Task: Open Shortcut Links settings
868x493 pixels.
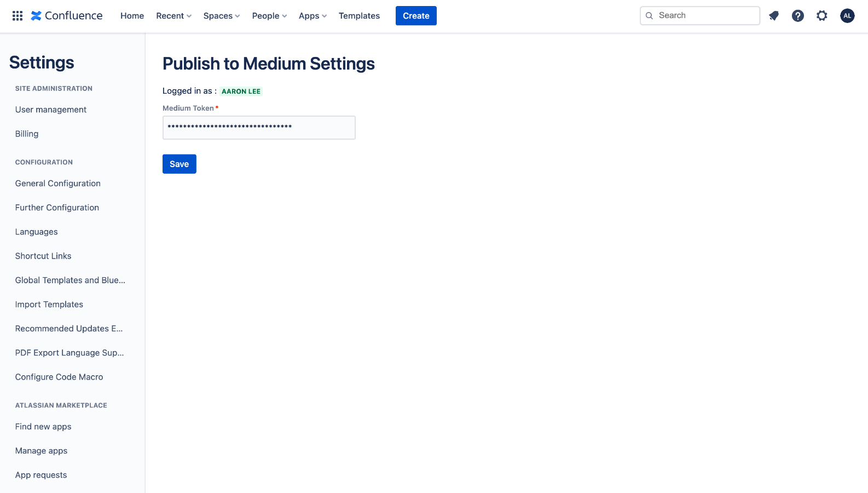Action: [43, 256]
